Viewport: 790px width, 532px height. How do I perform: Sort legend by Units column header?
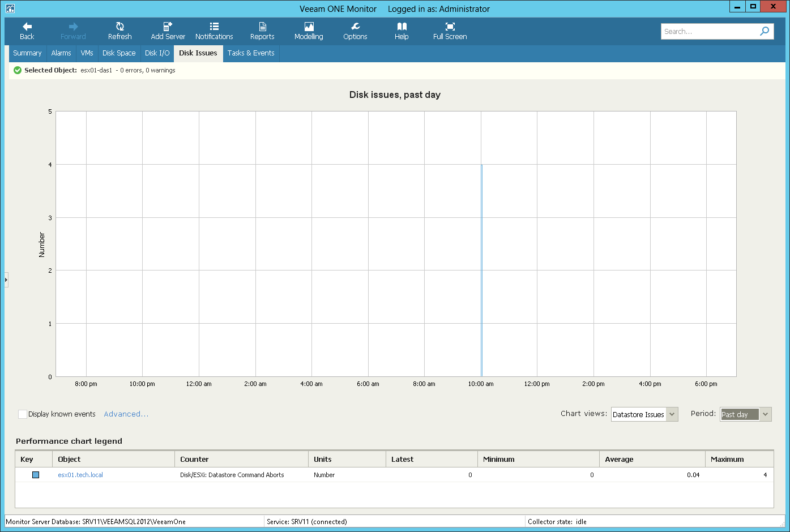[347, 459]
